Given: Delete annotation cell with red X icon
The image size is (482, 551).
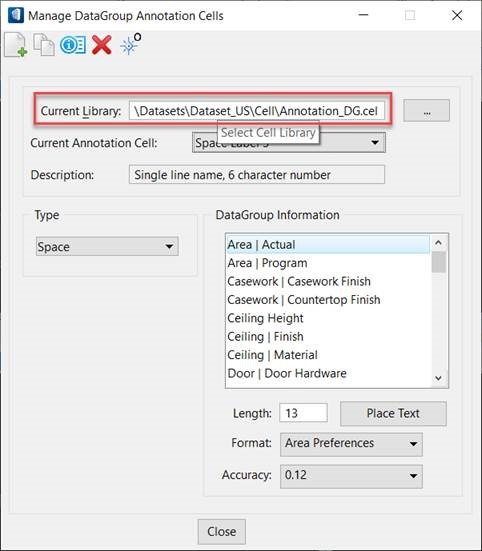Looking at the screenshot, I should click(102, 45).
